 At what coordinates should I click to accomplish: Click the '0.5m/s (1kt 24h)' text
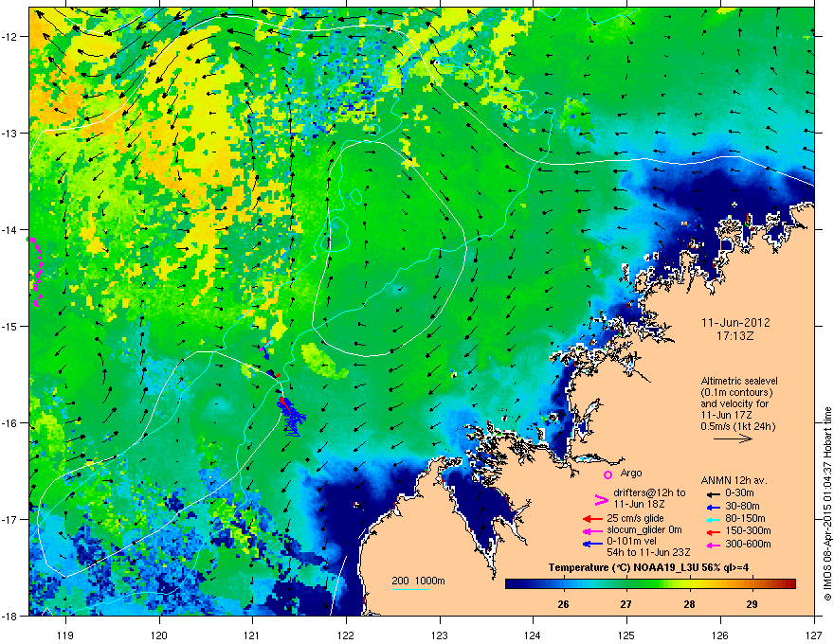(738, 426)
